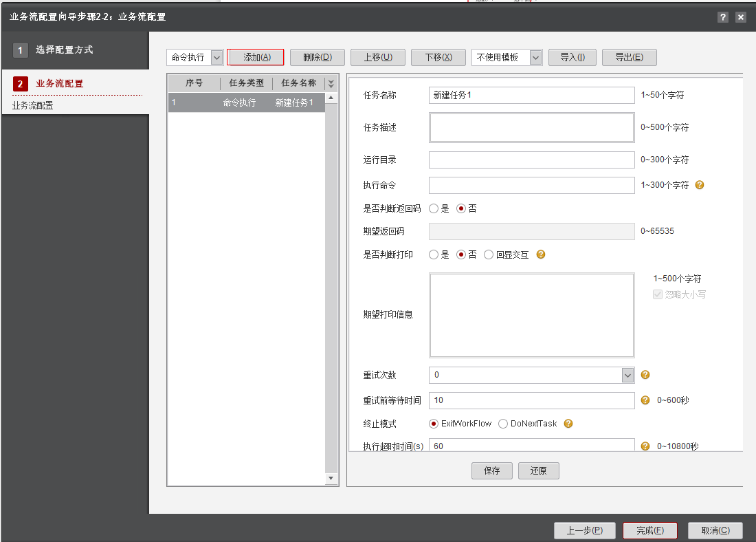756x542 pixels.
Task: Click the 上移(U) button
Action: point(378,58)
